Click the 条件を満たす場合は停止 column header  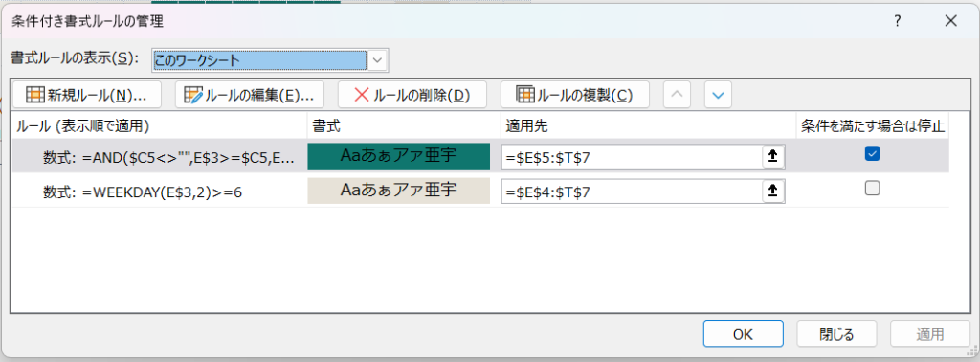pyautogui.click(x=873, y=126)
